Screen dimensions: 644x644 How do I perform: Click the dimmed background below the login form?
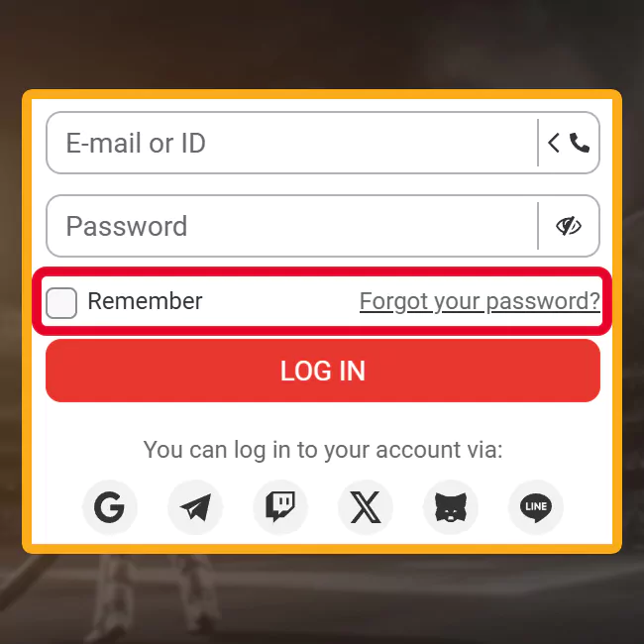[x=322, y=599]
